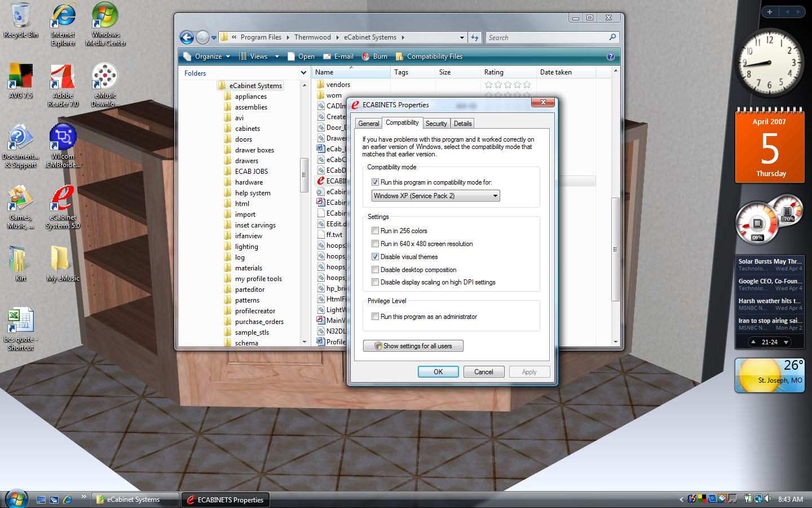Click Compatibility Files in Explorer toolbar
This screenshot has width=812, height=508.
tap(429, 56)
